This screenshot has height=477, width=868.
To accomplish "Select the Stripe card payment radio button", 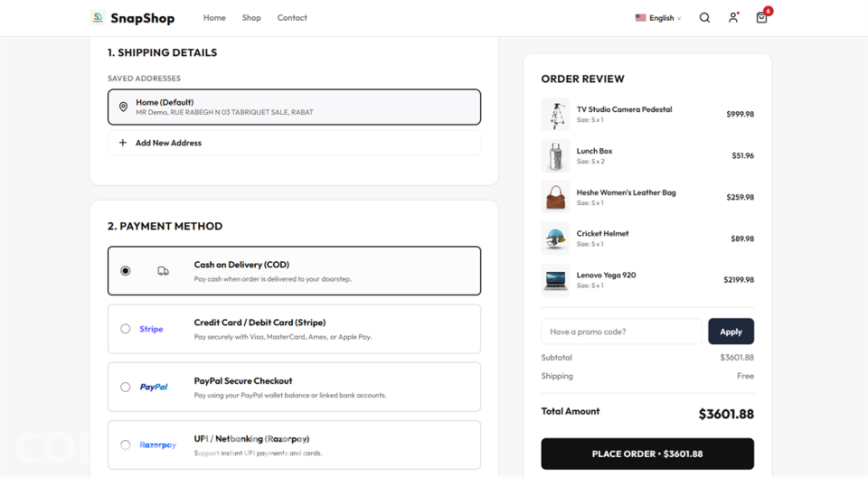I will pyautogui.click(x=126, y=329).
